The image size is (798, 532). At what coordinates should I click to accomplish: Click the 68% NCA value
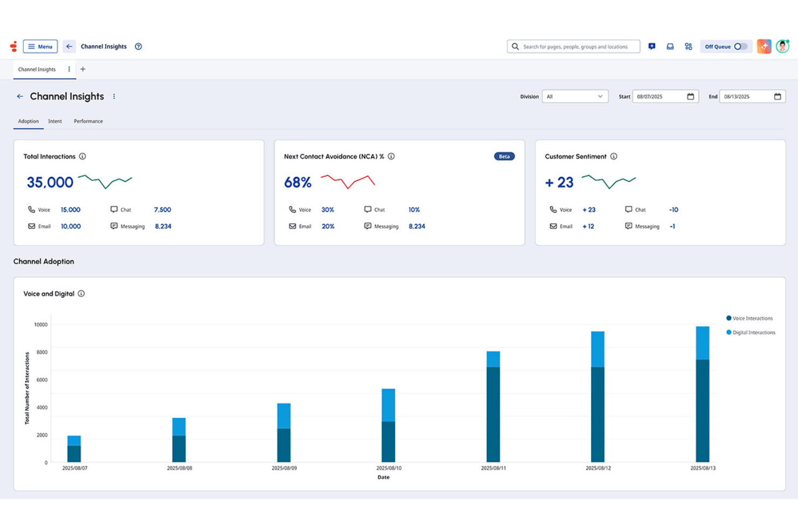[x=298, y=183]
